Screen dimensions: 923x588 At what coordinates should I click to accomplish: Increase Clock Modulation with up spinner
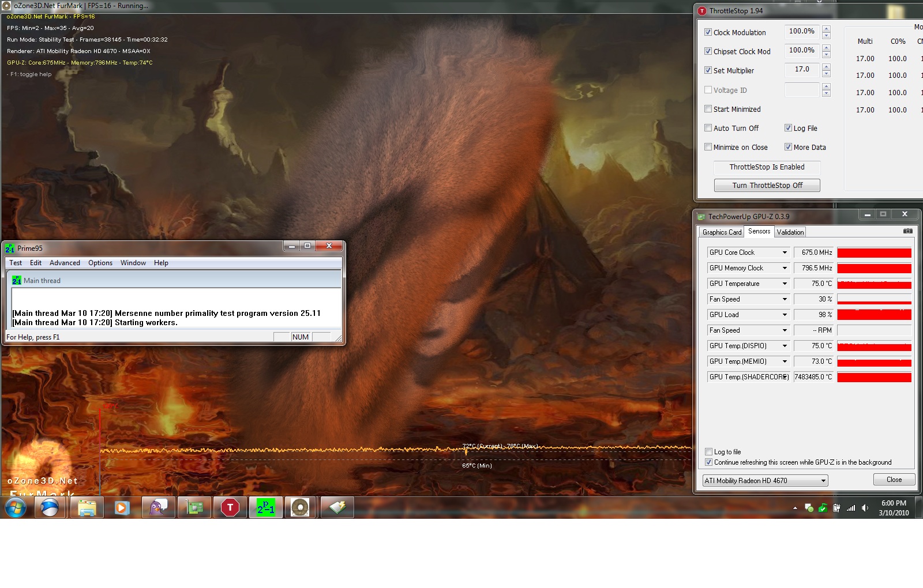(x=826, y=29)
